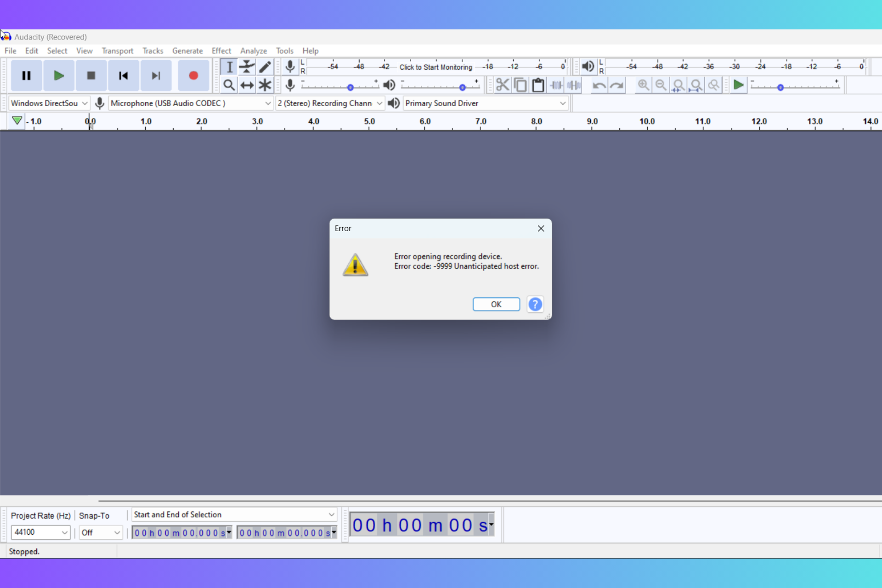882x588 pixels.
Task: Click the Trim audio icon
Action: coord(556,85)
